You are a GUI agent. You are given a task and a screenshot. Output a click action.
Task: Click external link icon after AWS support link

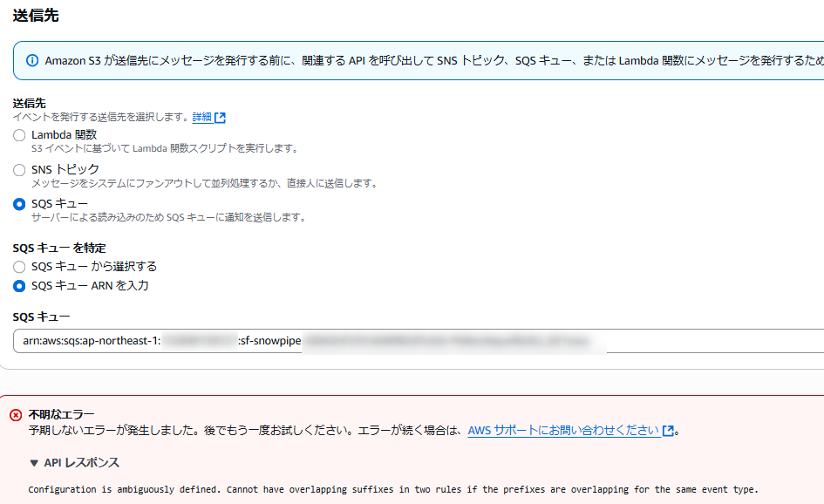click(x=668, y=431)
